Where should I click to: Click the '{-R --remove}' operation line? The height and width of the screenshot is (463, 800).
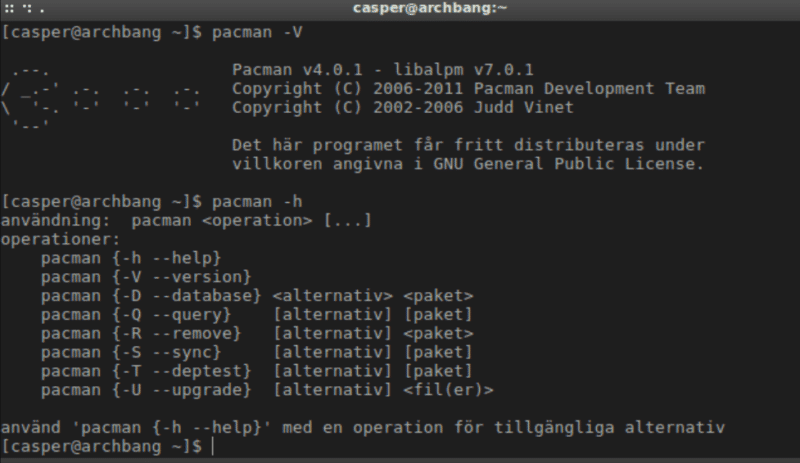257,333
